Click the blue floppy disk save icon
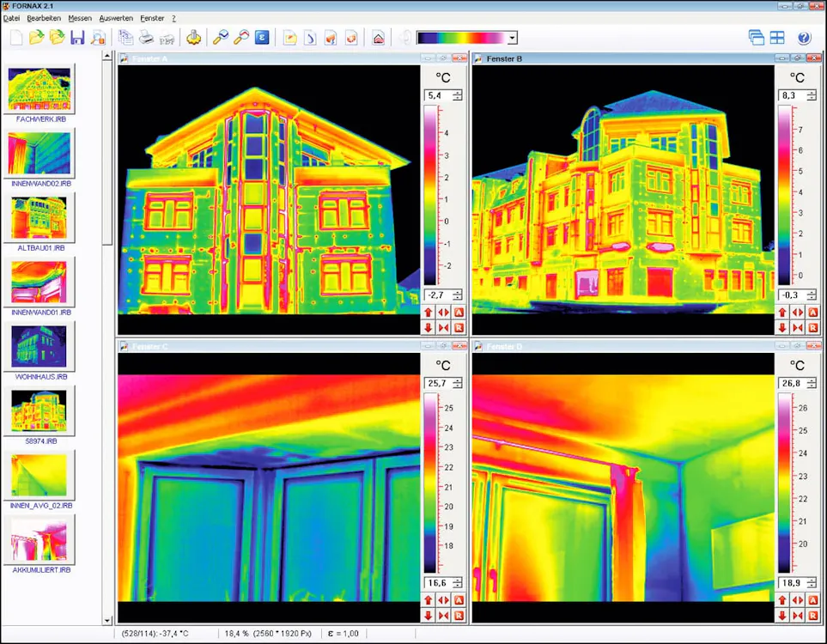 point(77,38)
